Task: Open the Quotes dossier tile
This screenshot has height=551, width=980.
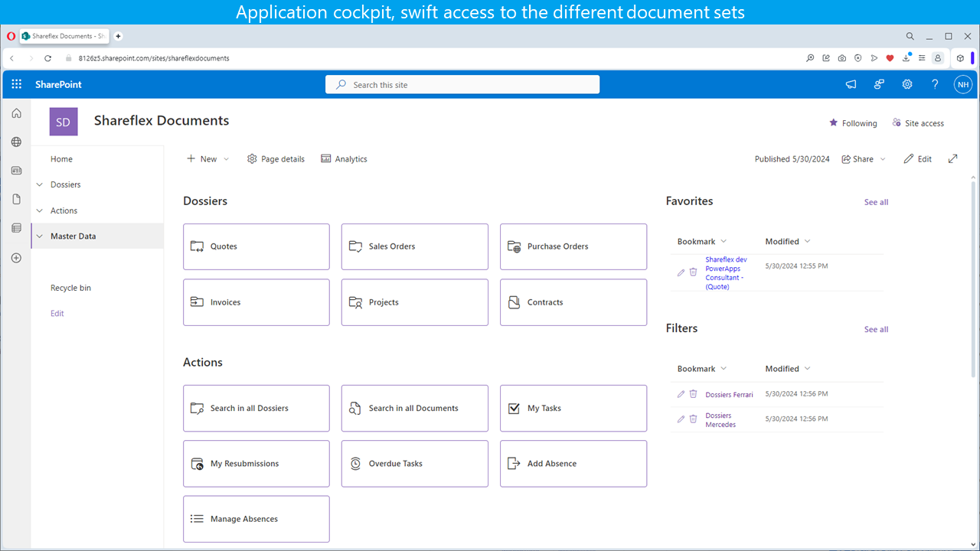Action: (256, 246)
